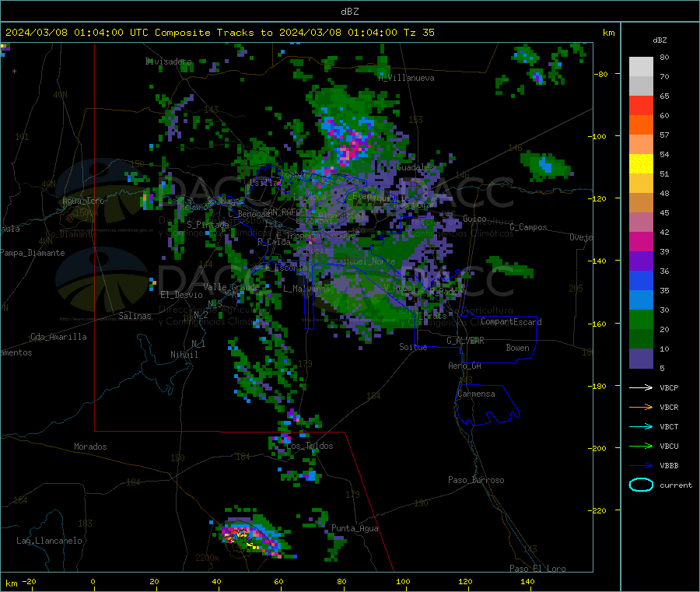The width and height of the screenshot is (700, 592).
Task: Click the cyan 'current' ellipse legend icon
Action: [x=641, y=485]
